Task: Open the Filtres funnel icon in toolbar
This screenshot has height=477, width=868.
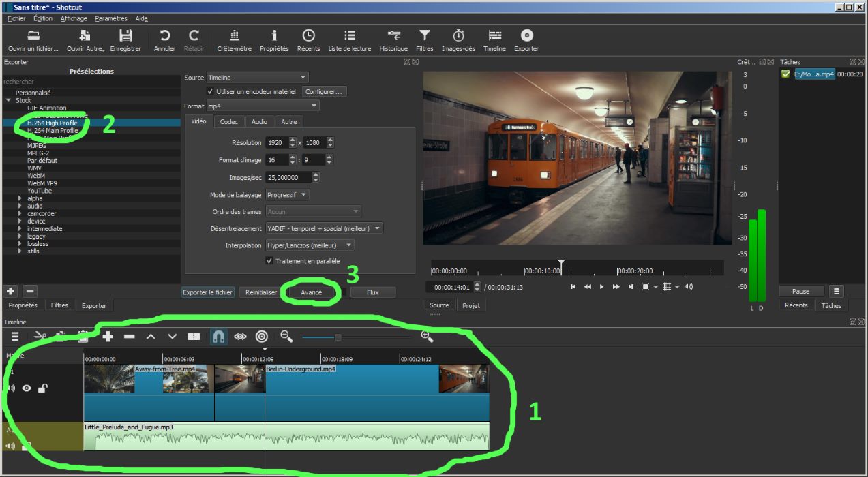Action: pyautogui.click(x=424, y=40)
